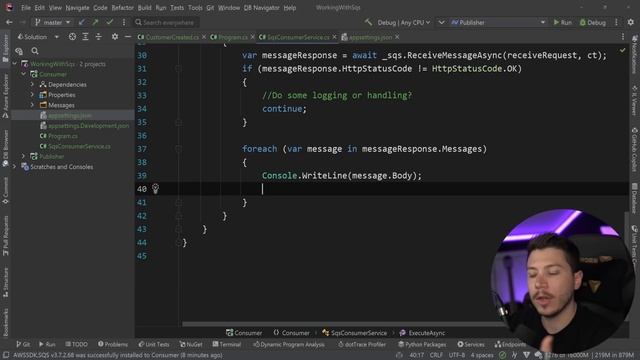Click the 4 spaces indent indicator
The height and width of the screenshot is (360, 640).
[x=482, y=356]
